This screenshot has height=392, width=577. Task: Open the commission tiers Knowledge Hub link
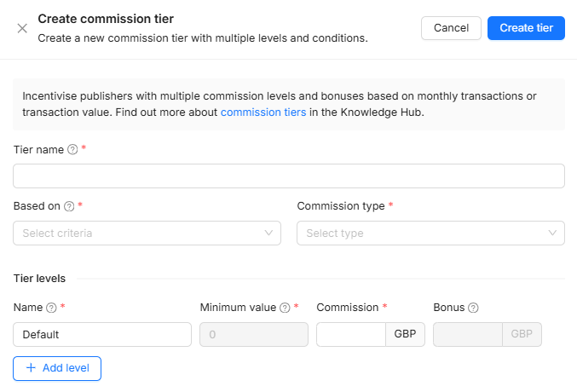click(263, 112)
